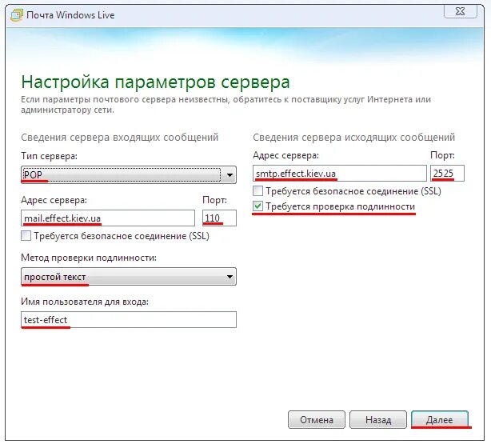Enable SSL for the incoming server
491x448 pixels.
(26, 235)
